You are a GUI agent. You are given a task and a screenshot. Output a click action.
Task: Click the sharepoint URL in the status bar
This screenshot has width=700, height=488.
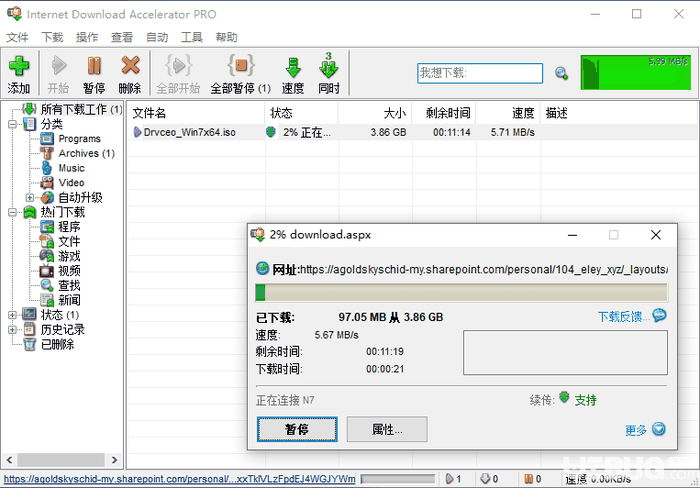179,479
